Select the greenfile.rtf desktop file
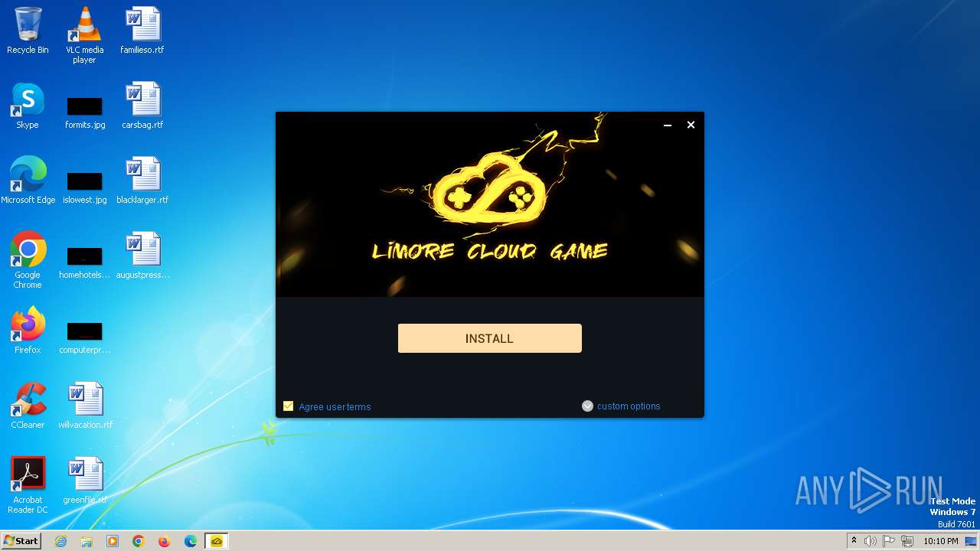980x551 pixels. pyautogui.click(x=85, y=481)
